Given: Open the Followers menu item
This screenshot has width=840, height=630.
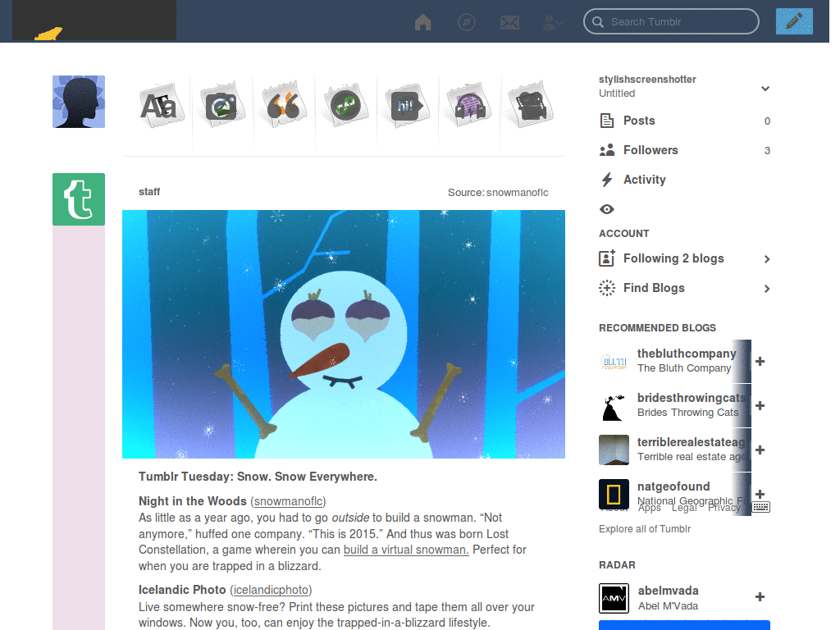Looking at the screenshot, I should (x=685, y=150).
